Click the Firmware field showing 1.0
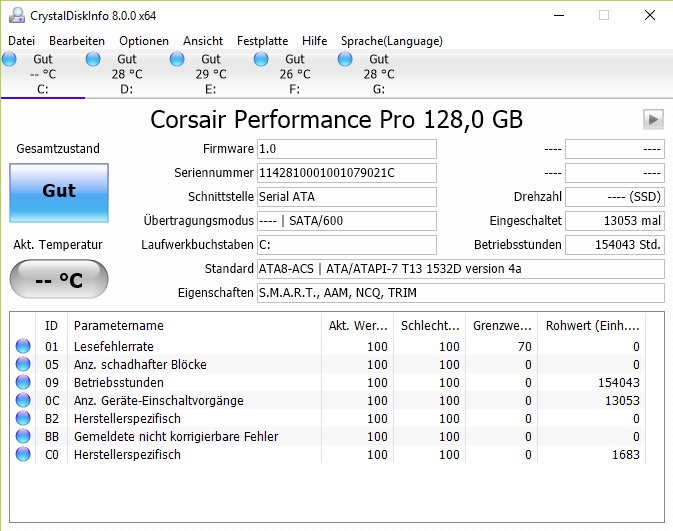This screenshot has width=673, height=531. click(347, 149)
